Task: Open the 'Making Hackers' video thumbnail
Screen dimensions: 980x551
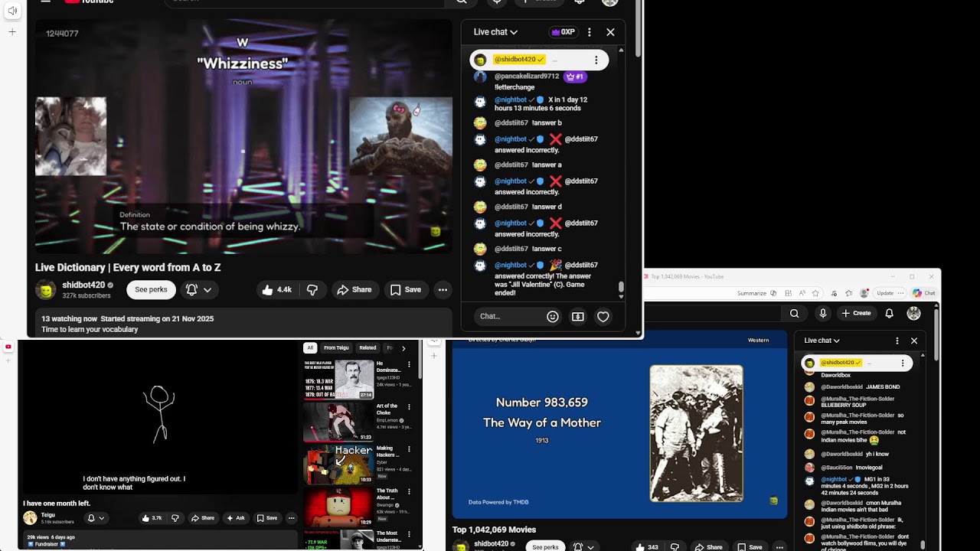Action: coord(338,465)
